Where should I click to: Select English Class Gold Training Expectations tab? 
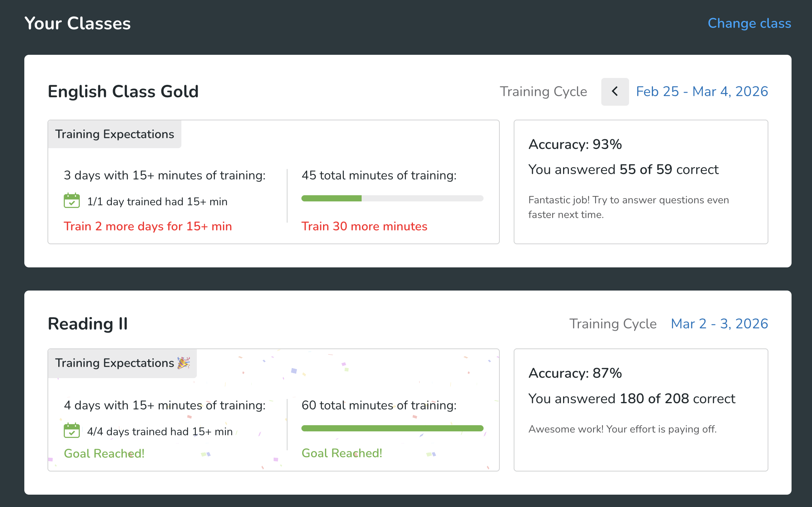tap(115, 134)
